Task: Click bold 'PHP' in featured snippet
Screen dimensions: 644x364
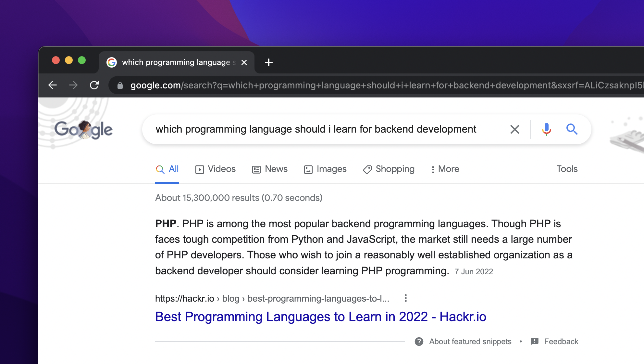Action: click(x=166, y=224)
